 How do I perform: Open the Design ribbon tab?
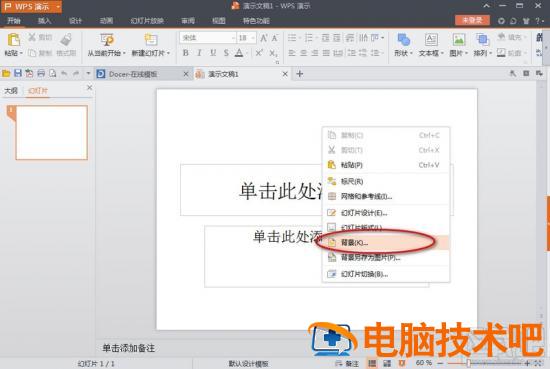[x=75, y=21]
